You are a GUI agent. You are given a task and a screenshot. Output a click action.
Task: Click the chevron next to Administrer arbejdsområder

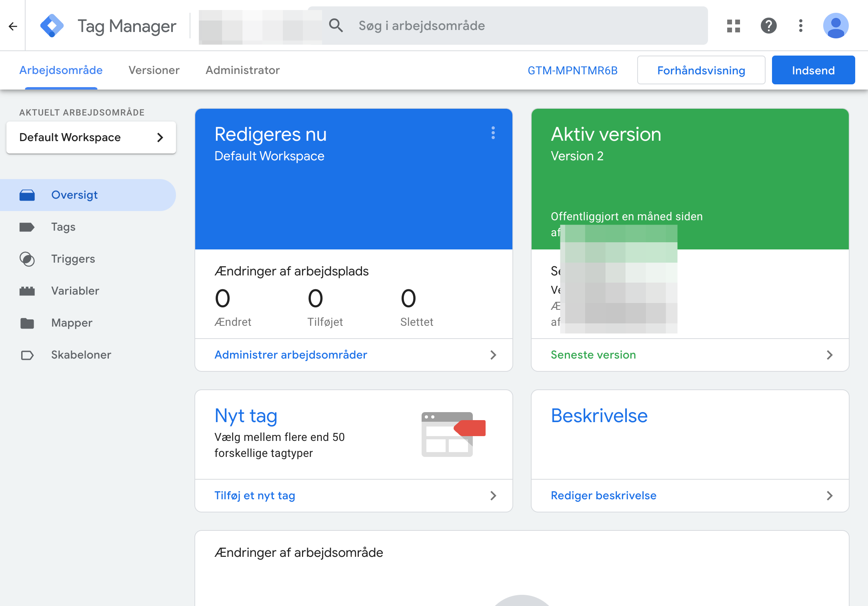pyautogui.click(x=493, y=355)
